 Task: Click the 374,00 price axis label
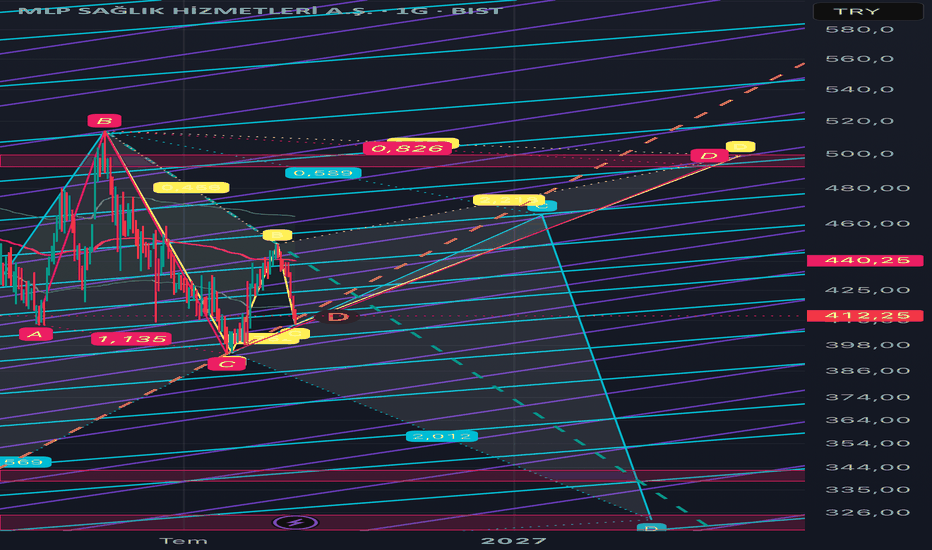868,397
